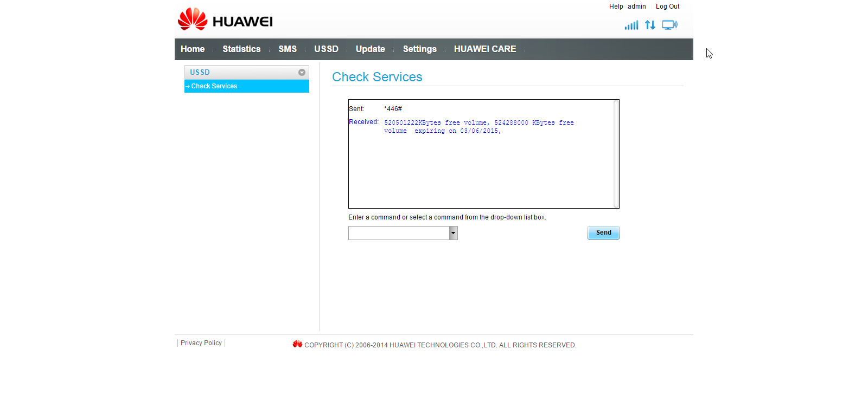
Task: Open the Home tab
Action: (x=193, y=49)
